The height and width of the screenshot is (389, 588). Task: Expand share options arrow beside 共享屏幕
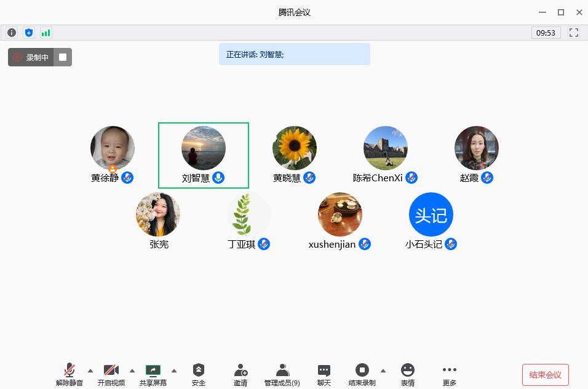(x=174, y=371)
